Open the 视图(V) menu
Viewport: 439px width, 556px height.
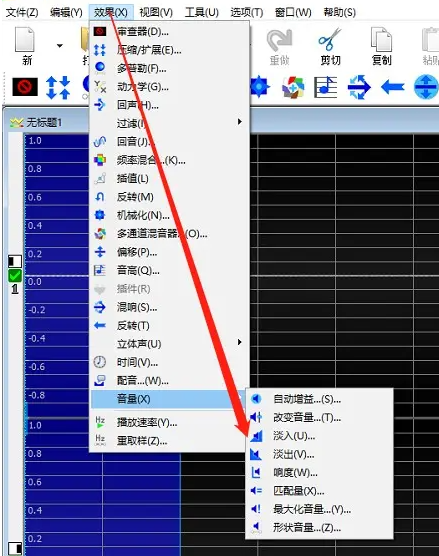coord(156,12)
